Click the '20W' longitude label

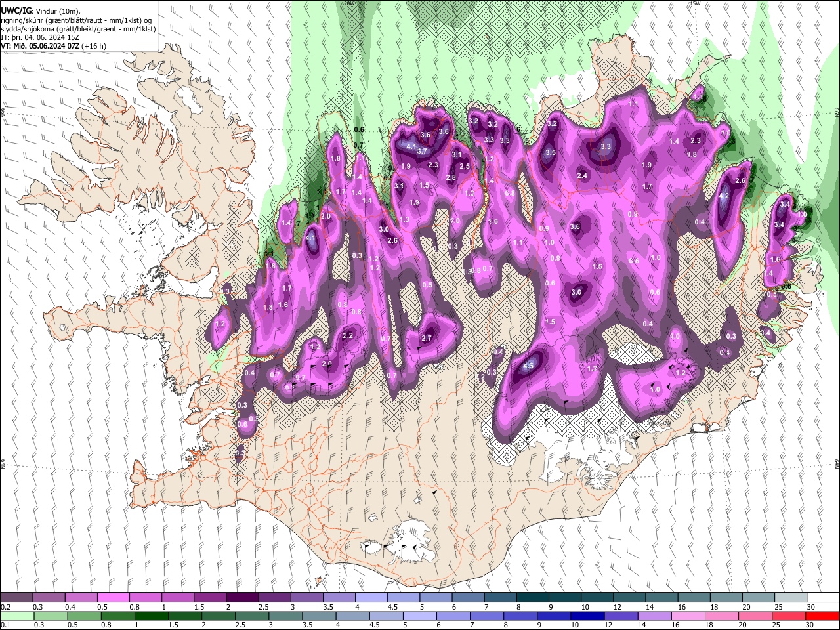coord(348,3)
